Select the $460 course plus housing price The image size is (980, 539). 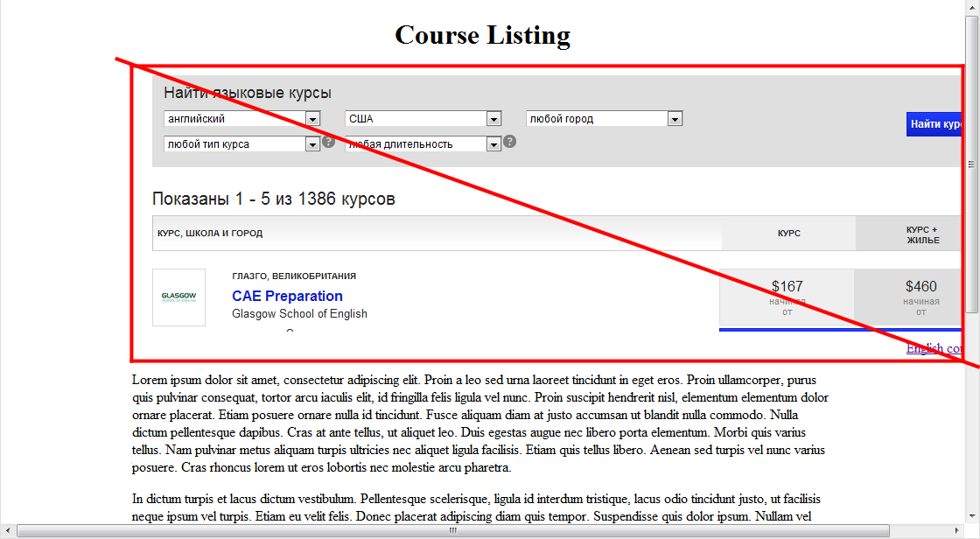click(x=920, y=297)
